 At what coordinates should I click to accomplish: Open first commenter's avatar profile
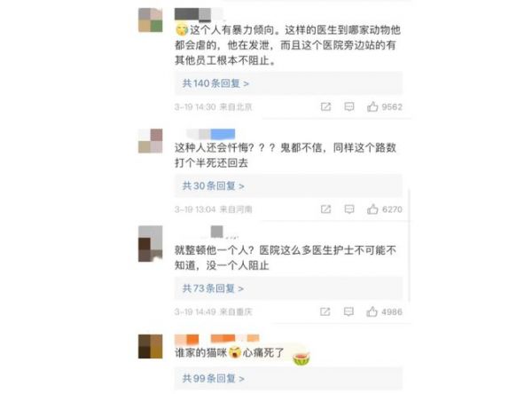pyautogui.click(x=151, y=20)
